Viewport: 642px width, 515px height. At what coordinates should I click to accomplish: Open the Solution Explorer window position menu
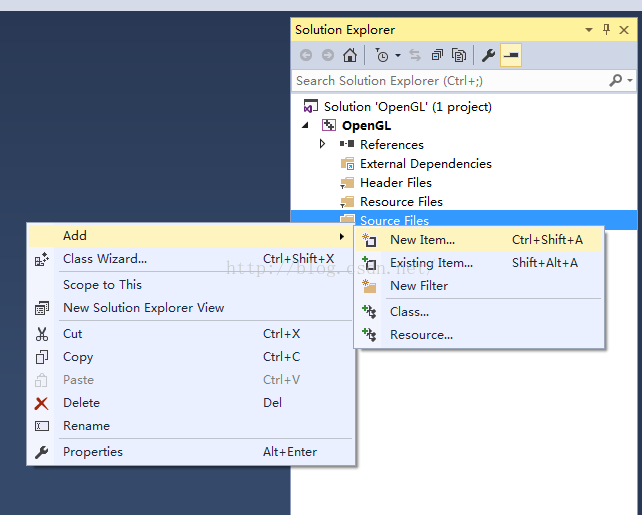589,30
